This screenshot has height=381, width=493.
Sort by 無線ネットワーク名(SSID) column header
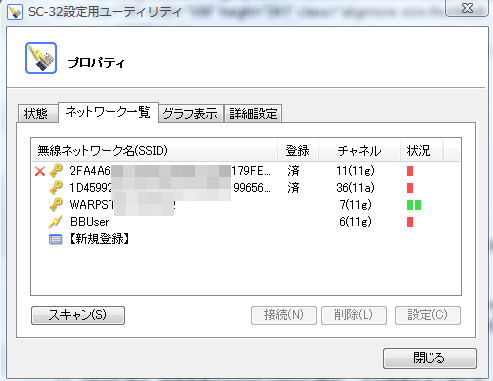154,151
